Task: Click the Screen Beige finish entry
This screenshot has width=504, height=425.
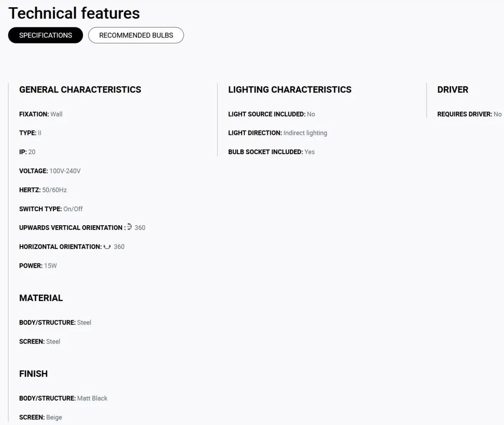Action: click(x=40, y=417)
